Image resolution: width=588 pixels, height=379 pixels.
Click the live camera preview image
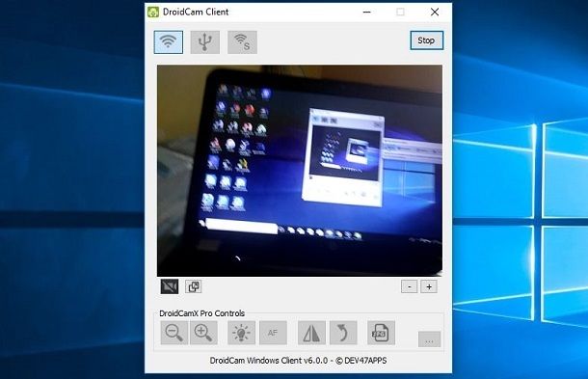point(300,171)
